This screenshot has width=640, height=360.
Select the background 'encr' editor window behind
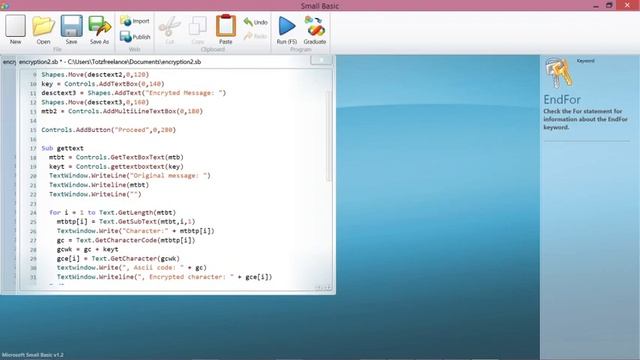point(9,62)
